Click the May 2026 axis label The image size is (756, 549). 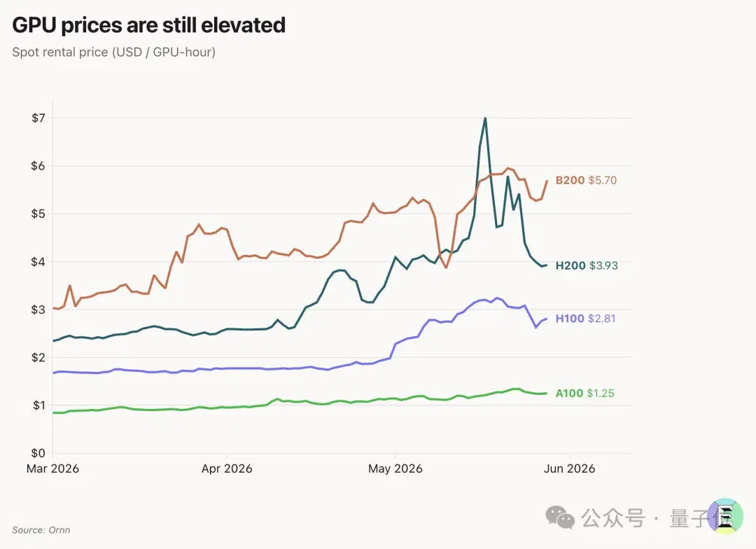pyautogui.click(x=395, y=469)
